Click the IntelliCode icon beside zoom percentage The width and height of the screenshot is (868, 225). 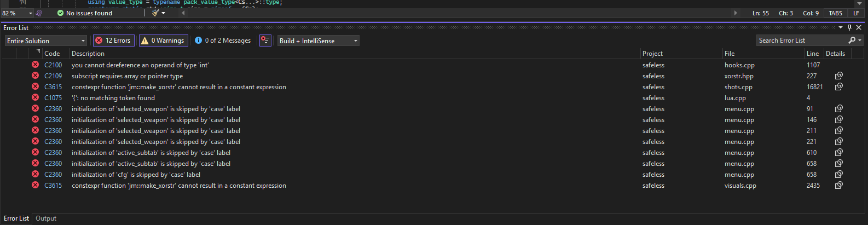39,13
